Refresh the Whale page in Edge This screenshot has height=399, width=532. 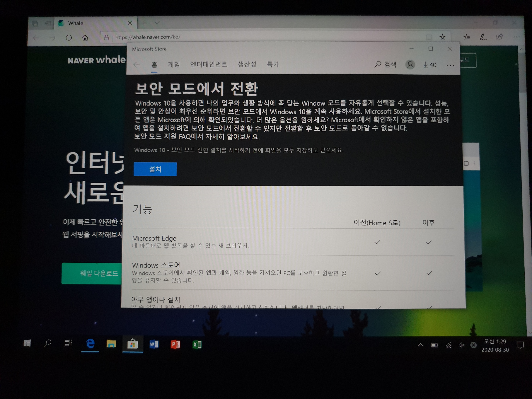coord(69,38)
